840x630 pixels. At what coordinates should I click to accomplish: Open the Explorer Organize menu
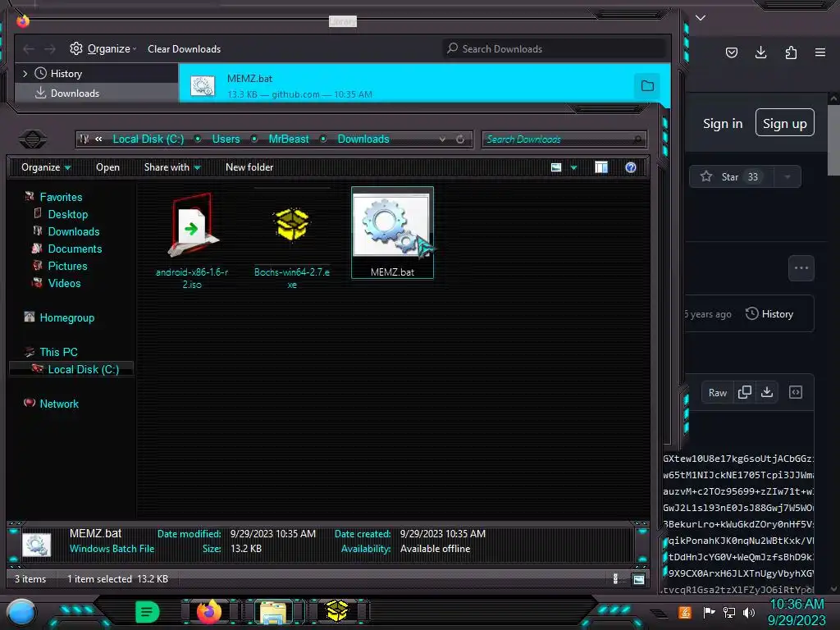coord(46,167)
